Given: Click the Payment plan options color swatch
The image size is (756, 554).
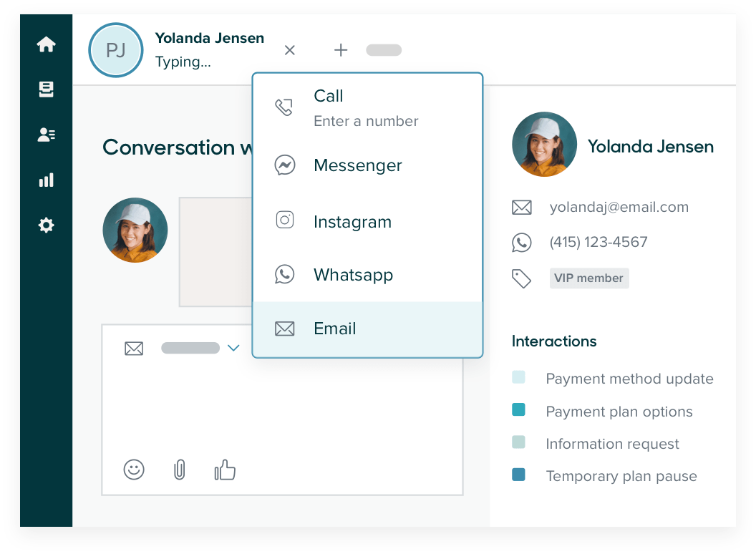Looking at the screenshot, I should point(519,409).
